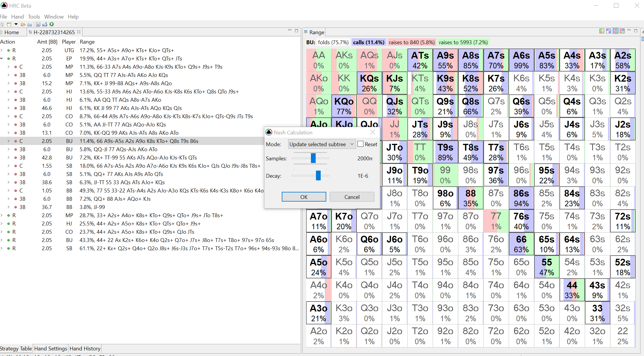This screenshot has width=644, height=356.
Task: Select the vertical stripes range view icon
Action: pos(615,31)
